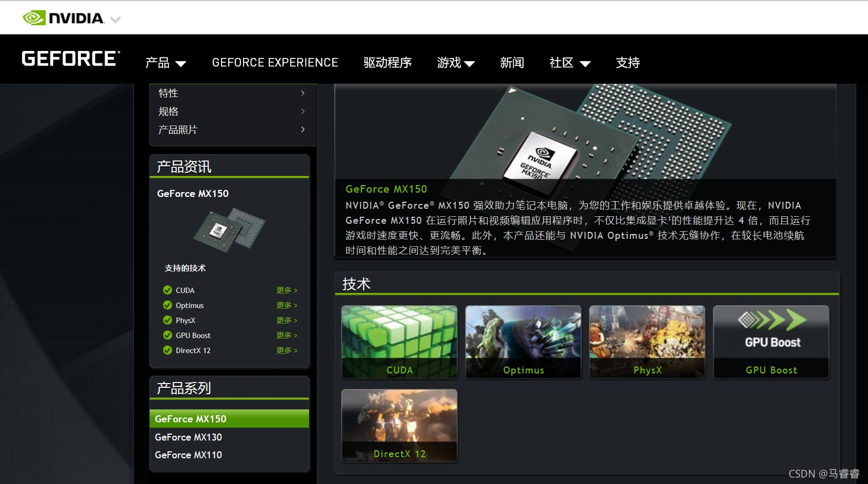Go to GEFORCE EXPERIENCE page
The width and height of the screenshot is (868, 484).
point(275,63)
